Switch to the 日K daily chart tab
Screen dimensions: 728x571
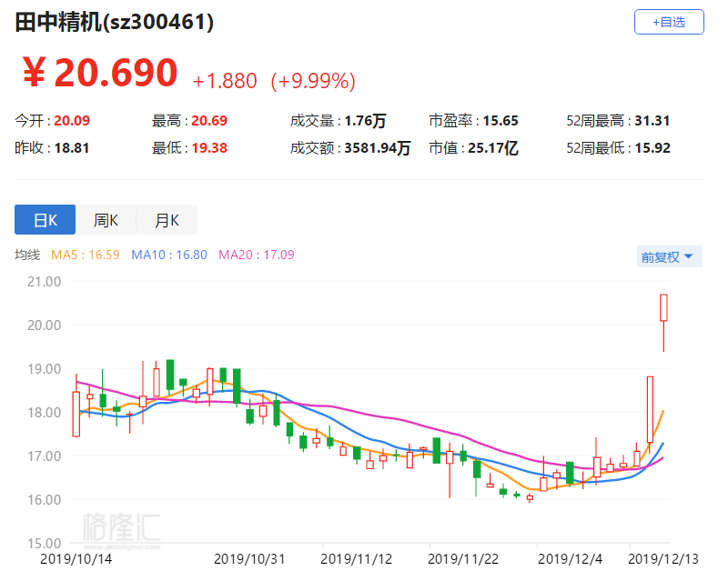[45, 220]
